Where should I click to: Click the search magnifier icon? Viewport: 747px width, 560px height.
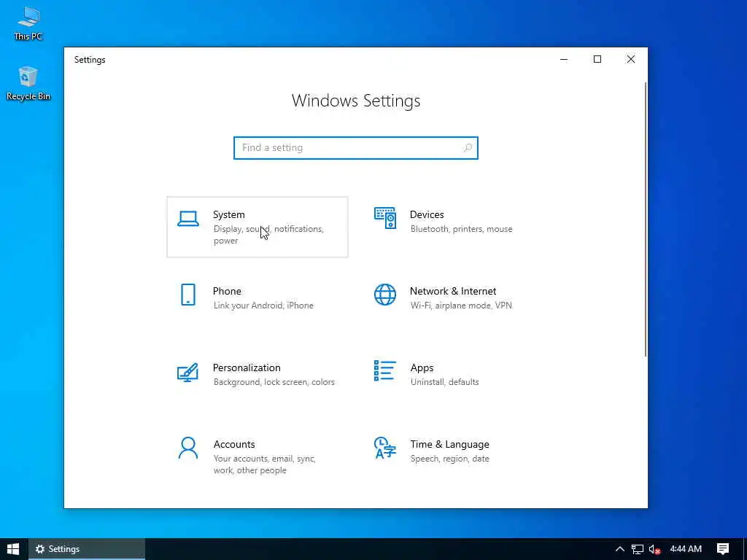[468, 147]
